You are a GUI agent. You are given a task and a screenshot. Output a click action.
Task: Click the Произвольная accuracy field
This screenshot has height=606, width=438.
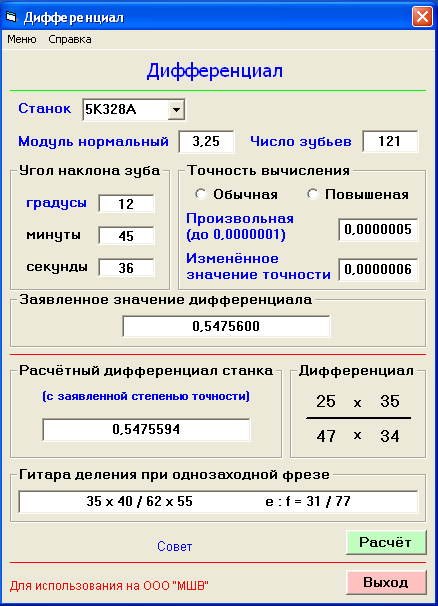(x=378, y=230)
